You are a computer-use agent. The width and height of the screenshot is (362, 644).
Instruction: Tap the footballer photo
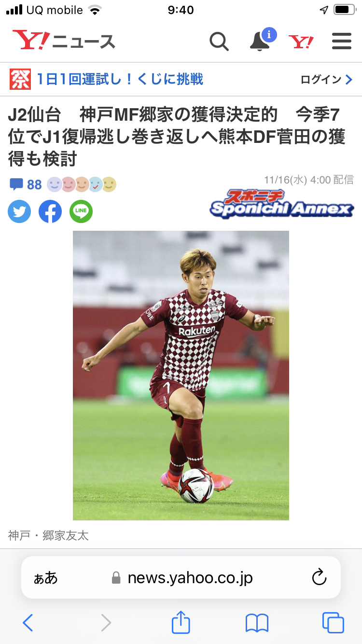pos(181,375)
